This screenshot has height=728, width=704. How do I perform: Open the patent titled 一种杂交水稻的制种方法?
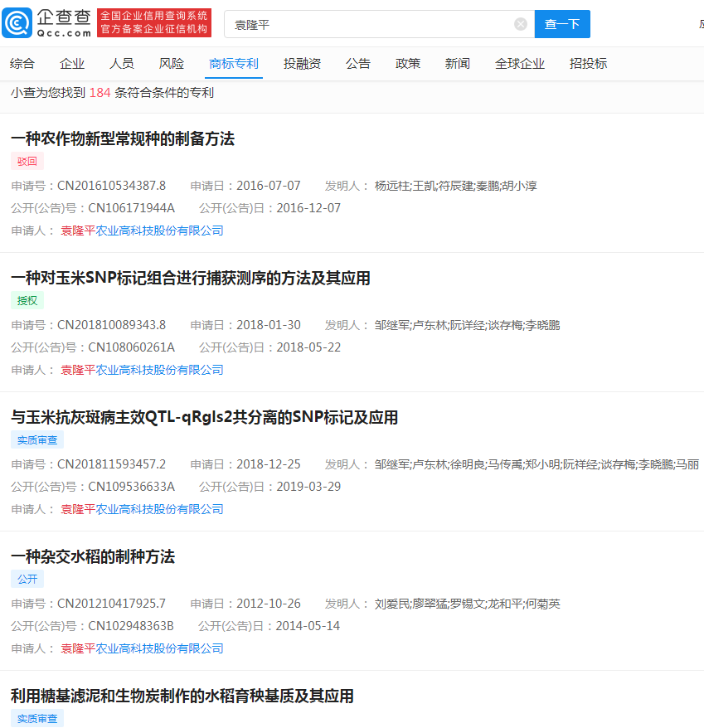91,556
